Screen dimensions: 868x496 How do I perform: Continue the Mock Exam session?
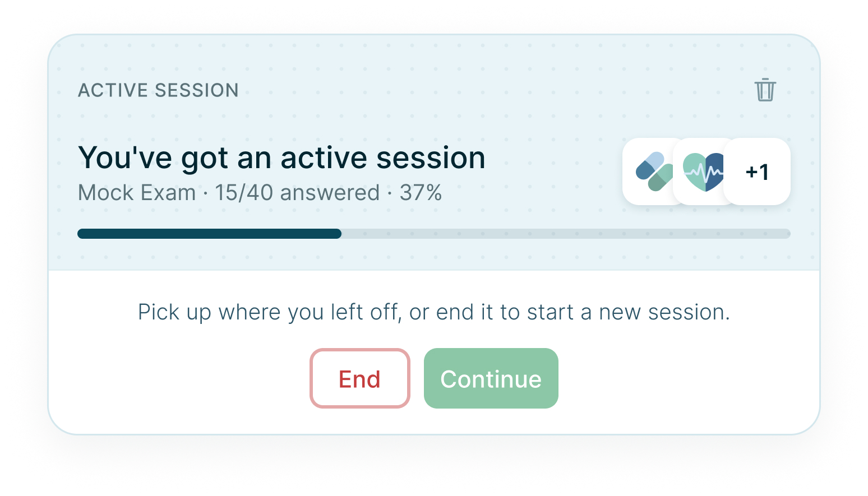491,378
